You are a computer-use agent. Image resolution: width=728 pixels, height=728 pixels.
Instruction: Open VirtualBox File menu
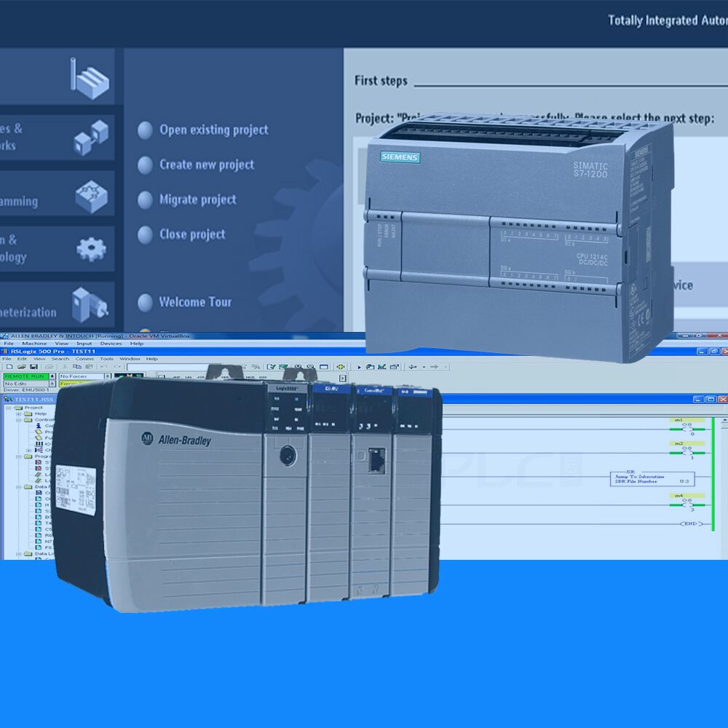(x=9, y=344)
